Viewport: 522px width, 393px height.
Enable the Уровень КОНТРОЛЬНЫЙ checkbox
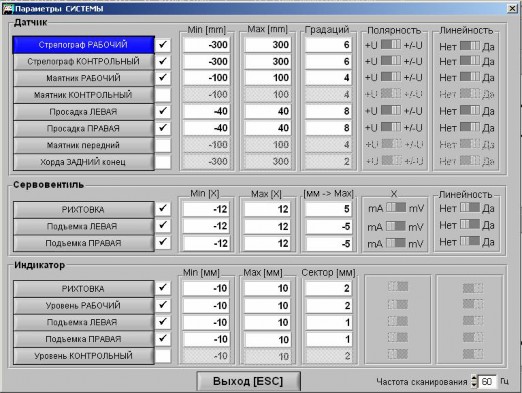coord(163,356)
